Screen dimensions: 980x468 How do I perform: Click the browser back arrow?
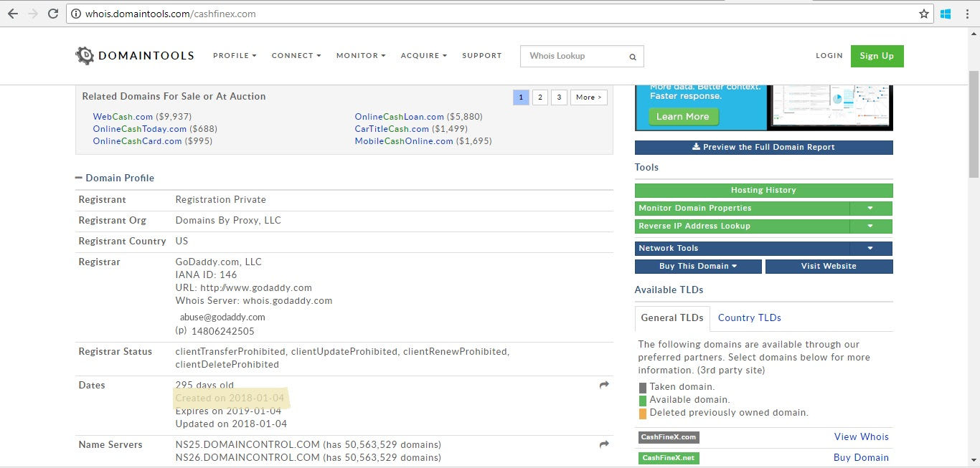(x=13, y=14)
